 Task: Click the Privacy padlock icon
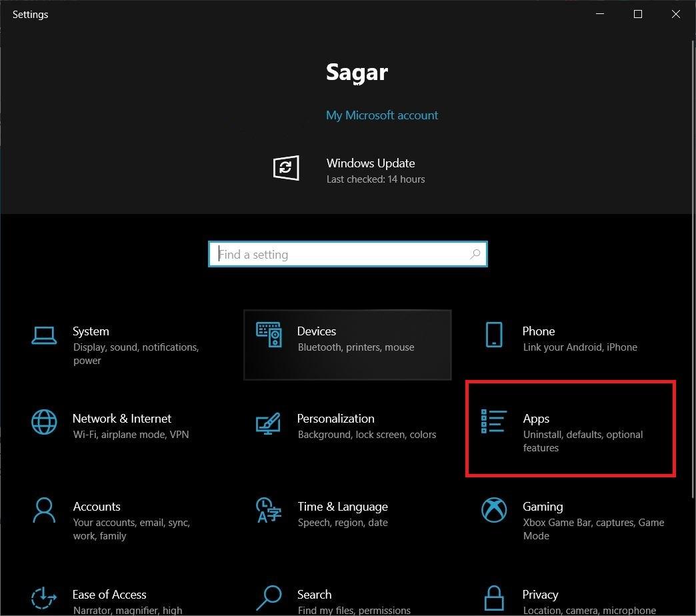click(x=494, y=598)
